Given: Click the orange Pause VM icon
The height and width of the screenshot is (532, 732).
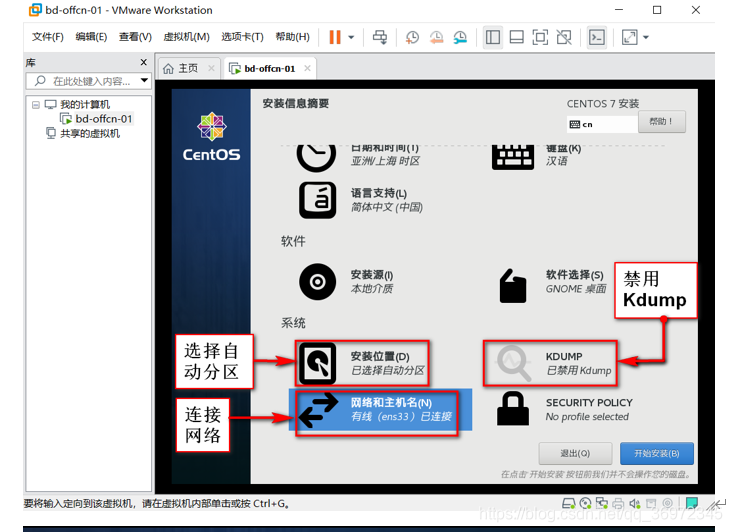Looking at the screenshot, I should [335, 37].
